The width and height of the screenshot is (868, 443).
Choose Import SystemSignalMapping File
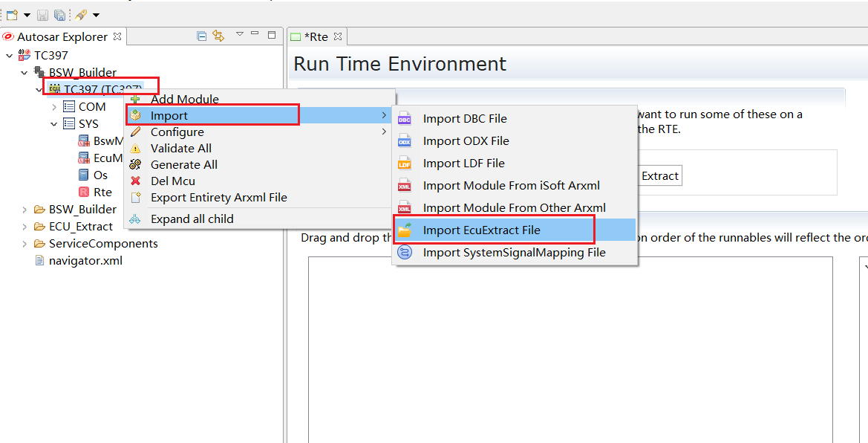[514, 253]
